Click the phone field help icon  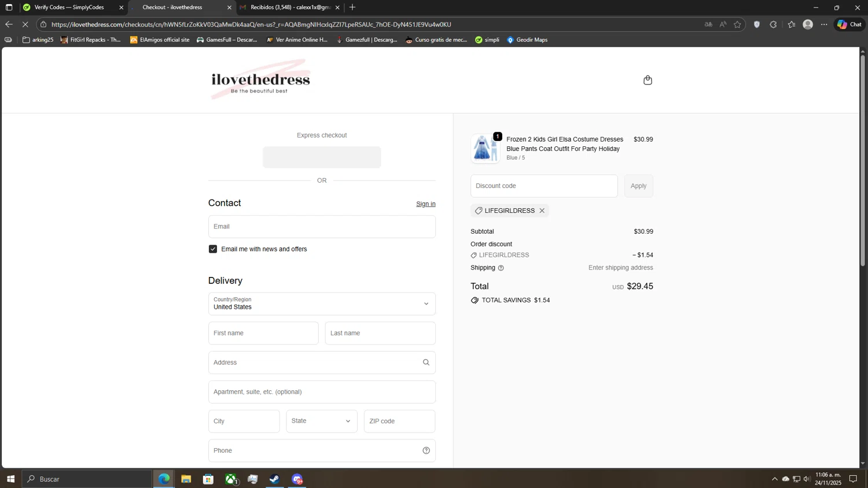tap(426, 450)
